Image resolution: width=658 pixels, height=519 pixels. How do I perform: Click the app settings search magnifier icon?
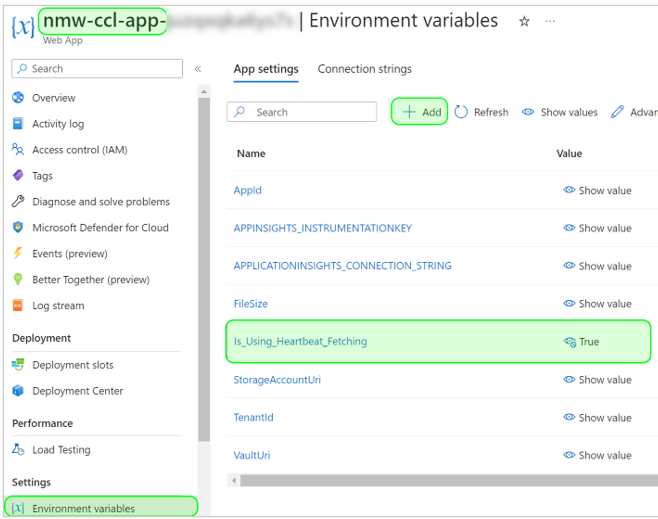pos(239,112)
